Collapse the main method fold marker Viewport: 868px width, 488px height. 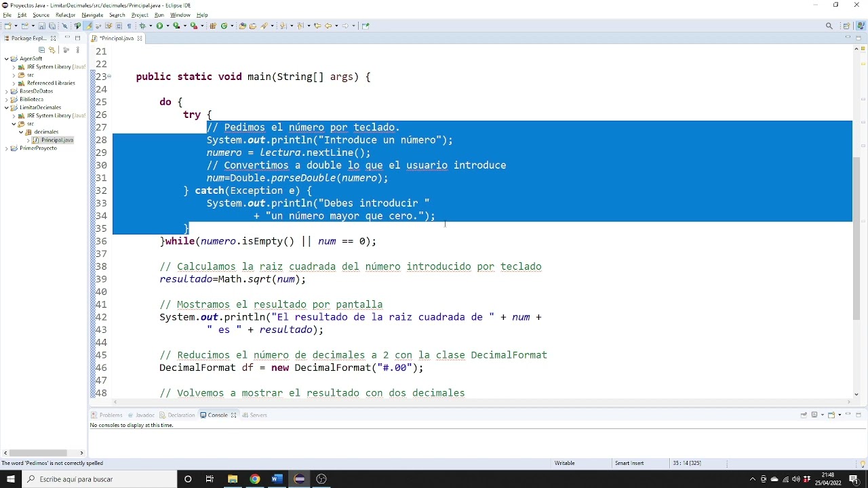pyautogui.click(x=109, y=77)
